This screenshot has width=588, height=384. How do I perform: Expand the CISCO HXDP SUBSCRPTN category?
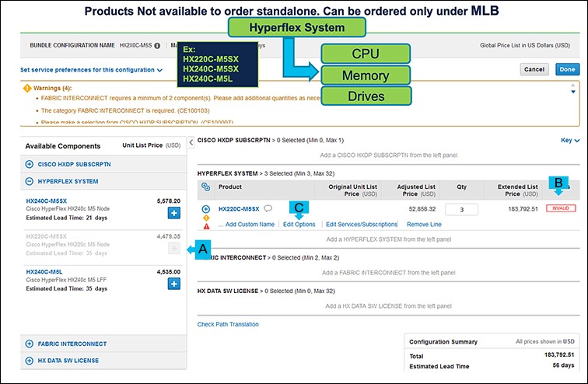coord(30,164)
